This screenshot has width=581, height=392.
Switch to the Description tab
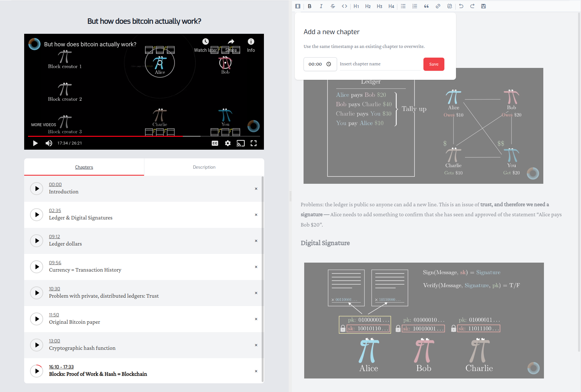(204, 167)
